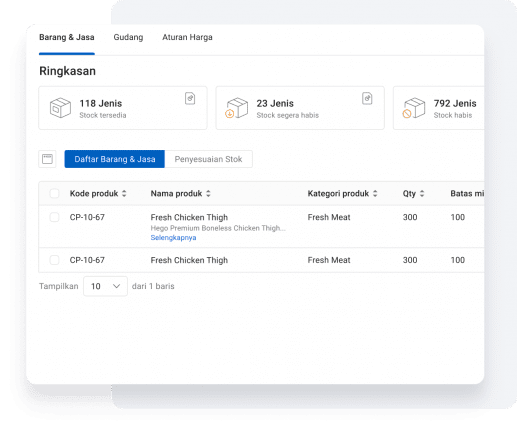Click the out-of-stock box icon beside 792 Jenis
Viewport: 517px width, 430px height.
pyautogui.click(x=414, y=108)
